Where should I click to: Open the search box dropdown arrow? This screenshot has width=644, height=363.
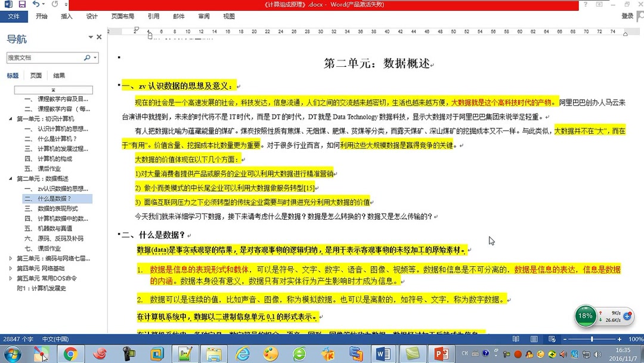[x=95, y=57]
